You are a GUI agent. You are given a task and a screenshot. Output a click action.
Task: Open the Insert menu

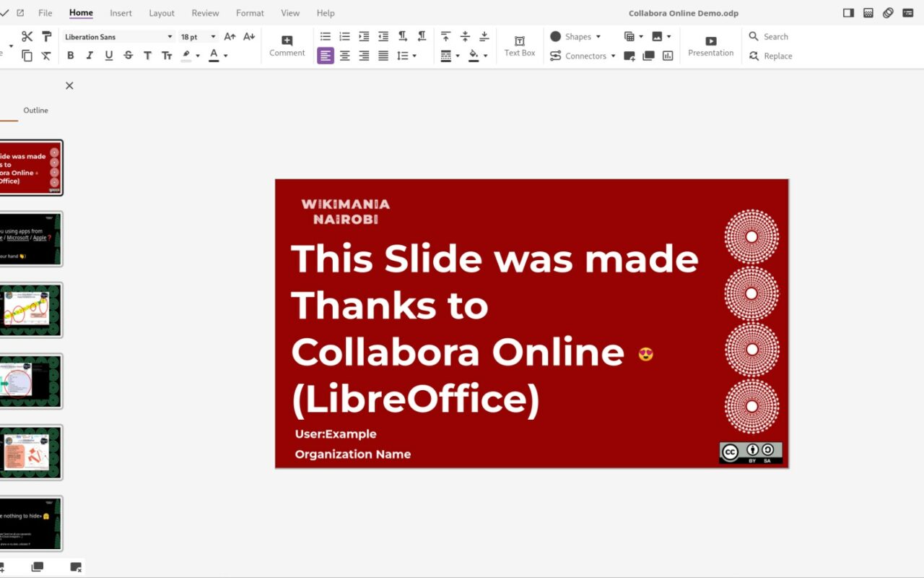pos(121,13)
